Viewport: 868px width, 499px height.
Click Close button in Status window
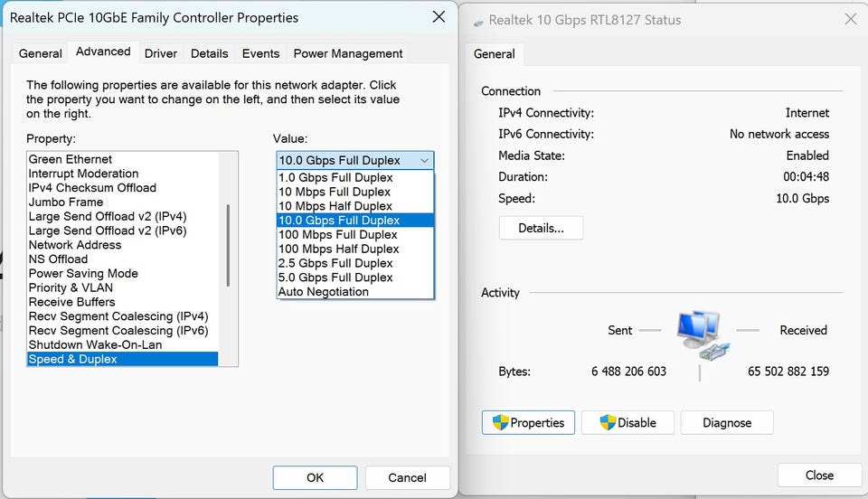819,475
